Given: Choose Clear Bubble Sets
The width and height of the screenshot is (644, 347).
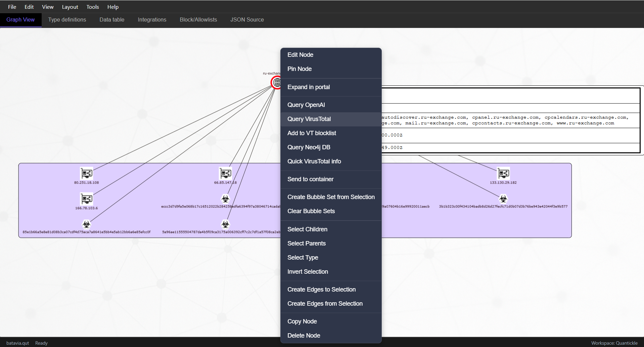Looking at the screenshot, I should (331, 211).
